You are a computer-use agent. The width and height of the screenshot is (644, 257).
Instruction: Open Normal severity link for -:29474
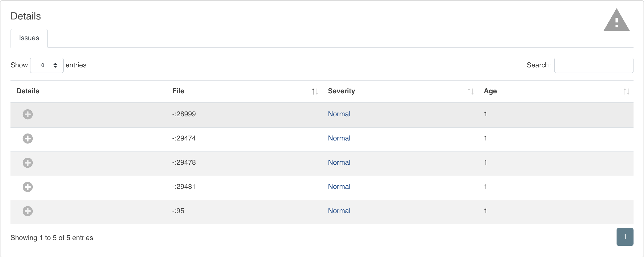[x=339, y=138]
